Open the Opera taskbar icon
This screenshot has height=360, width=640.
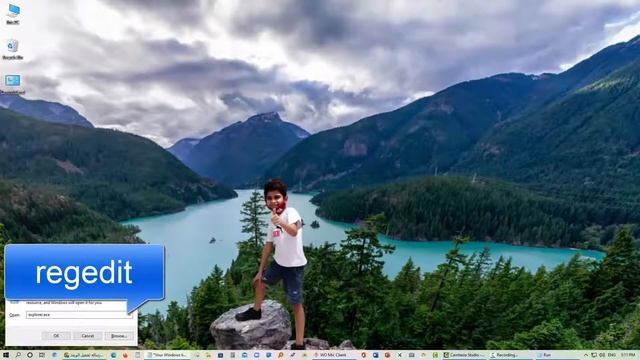point(363,355)
